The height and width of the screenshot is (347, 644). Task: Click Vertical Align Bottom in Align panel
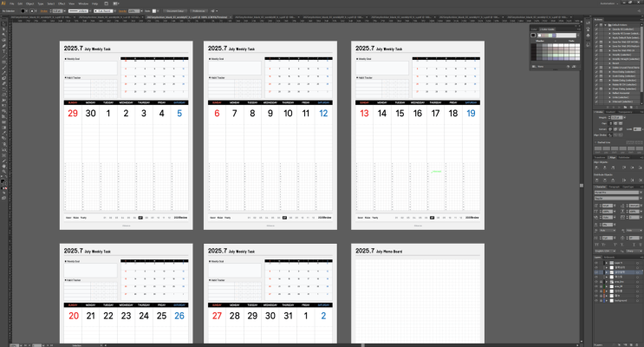640,167
